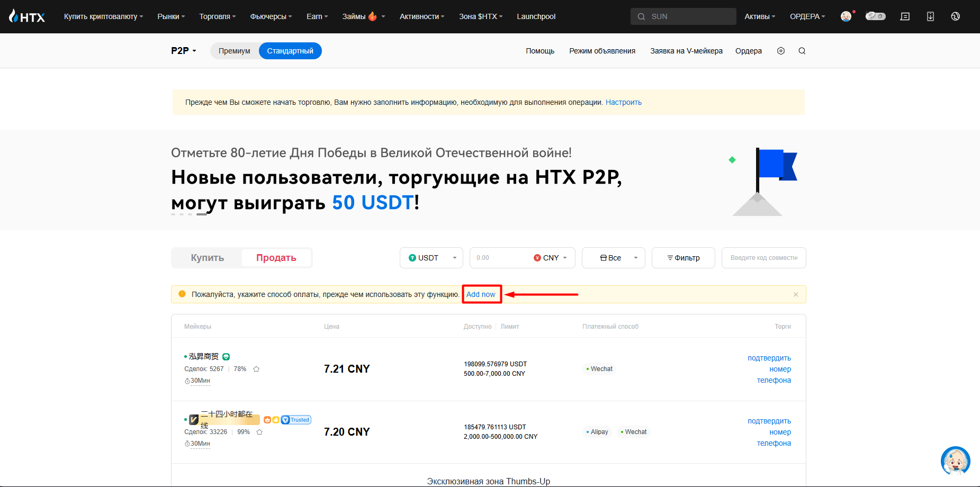
Task: Open Режим объявления
Action: (x=603, y=51)
